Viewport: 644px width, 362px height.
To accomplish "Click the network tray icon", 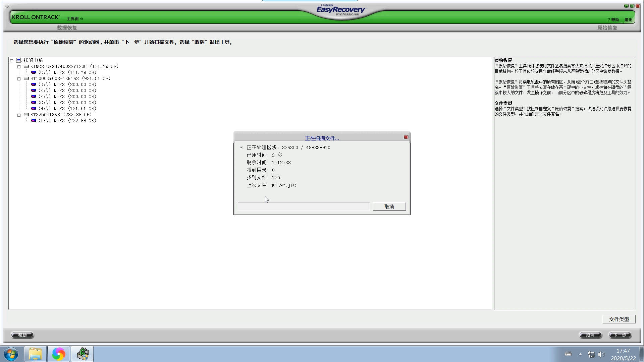I will 591,354.
